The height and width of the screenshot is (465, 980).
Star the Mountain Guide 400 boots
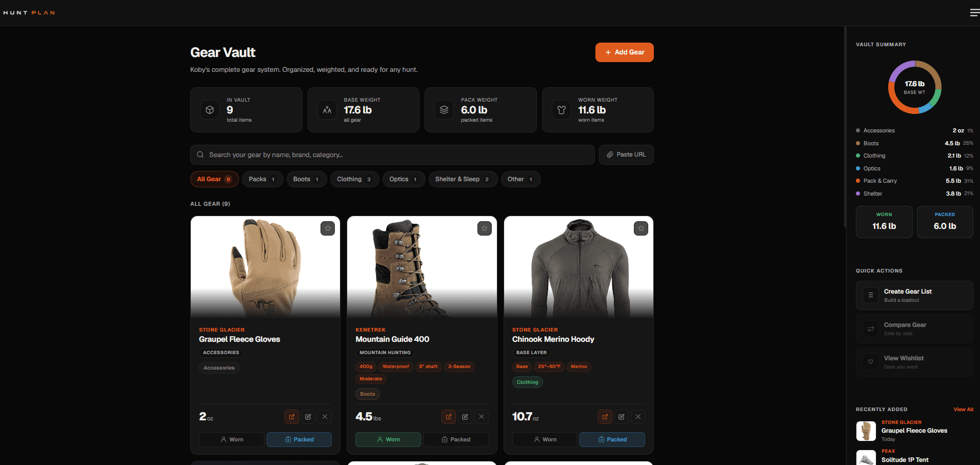coord(485,228)
